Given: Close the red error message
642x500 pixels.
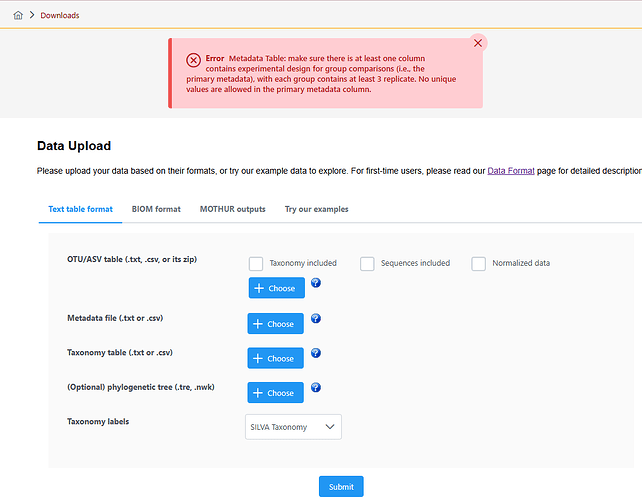Looking at the screenshot, I should click(478, 43).
